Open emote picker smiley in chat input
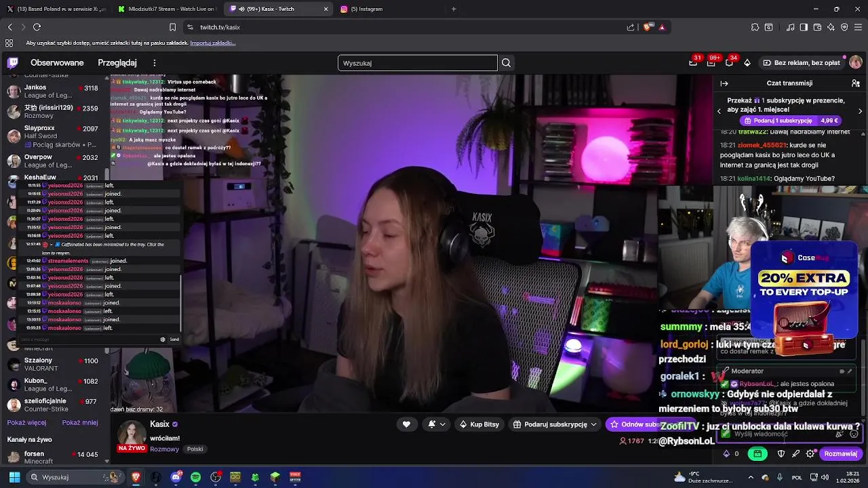This screenshot has height=488, width=868. [x=854, y=434]
